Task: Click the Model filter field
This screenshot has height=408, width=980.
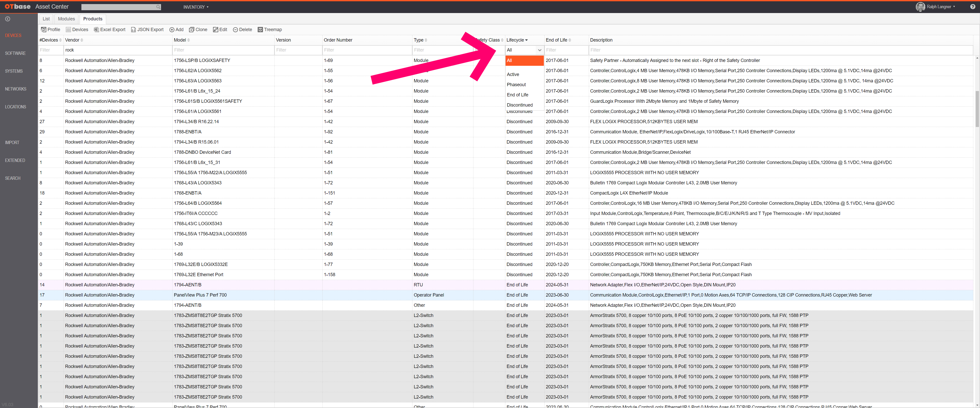Action: [x=223, y=50]
